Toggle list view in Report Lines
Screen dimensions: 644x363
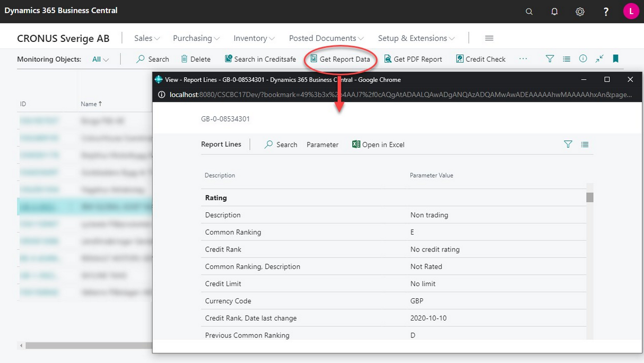(x=585, y=144)
